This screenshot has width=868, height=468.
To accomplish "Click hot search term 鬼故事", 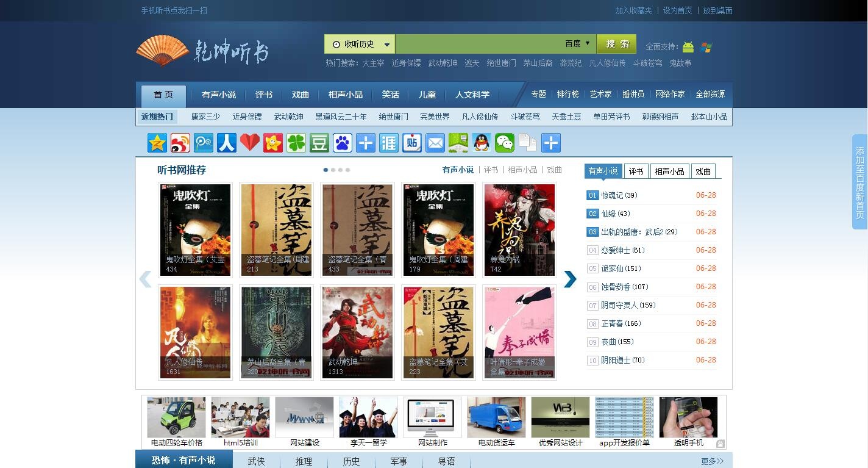I will (680, 63).
